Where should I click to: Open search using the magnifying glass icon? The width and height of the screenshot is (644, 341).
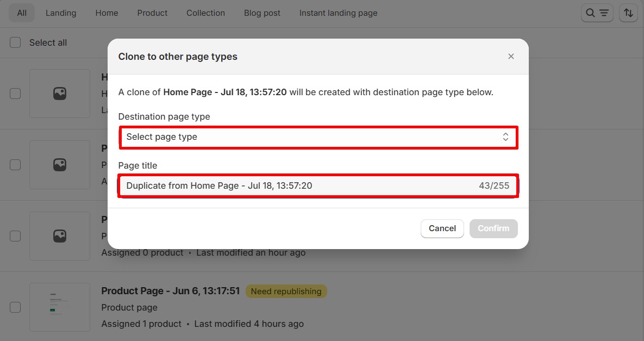(x=591, y=13)
